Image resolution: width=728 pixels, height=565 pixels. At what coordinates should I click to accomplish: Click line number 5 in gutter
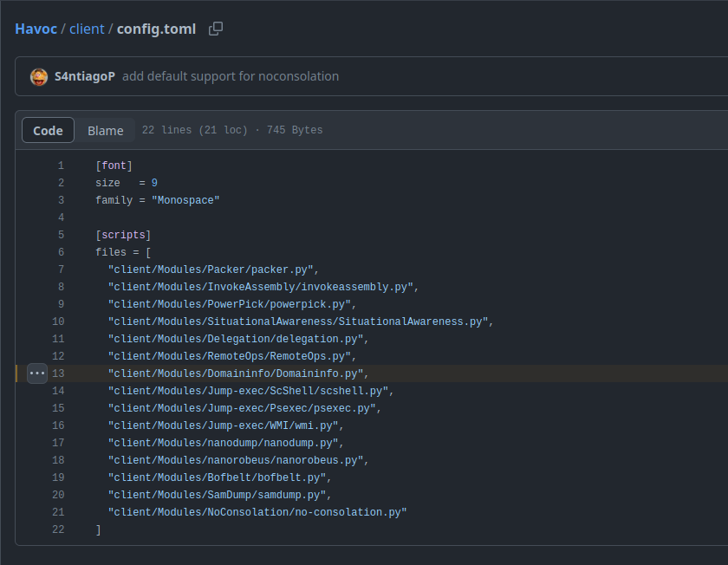click(x=61, y=235)
